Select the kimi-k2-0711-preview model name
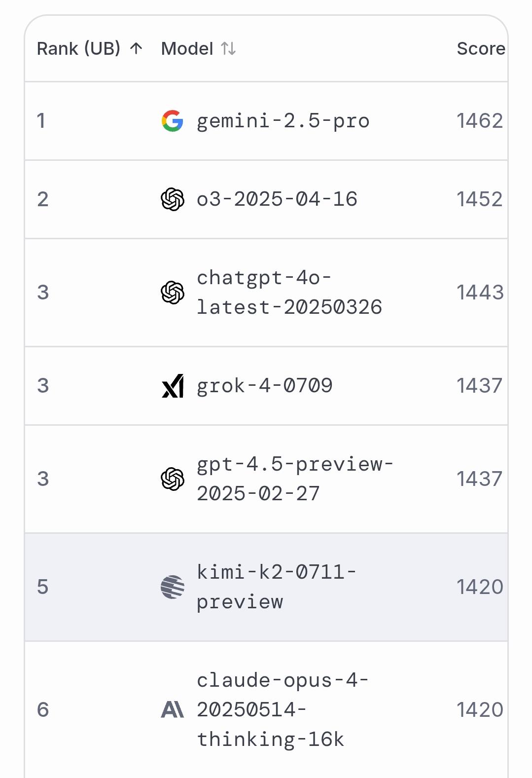 click(x=276, y=587)
